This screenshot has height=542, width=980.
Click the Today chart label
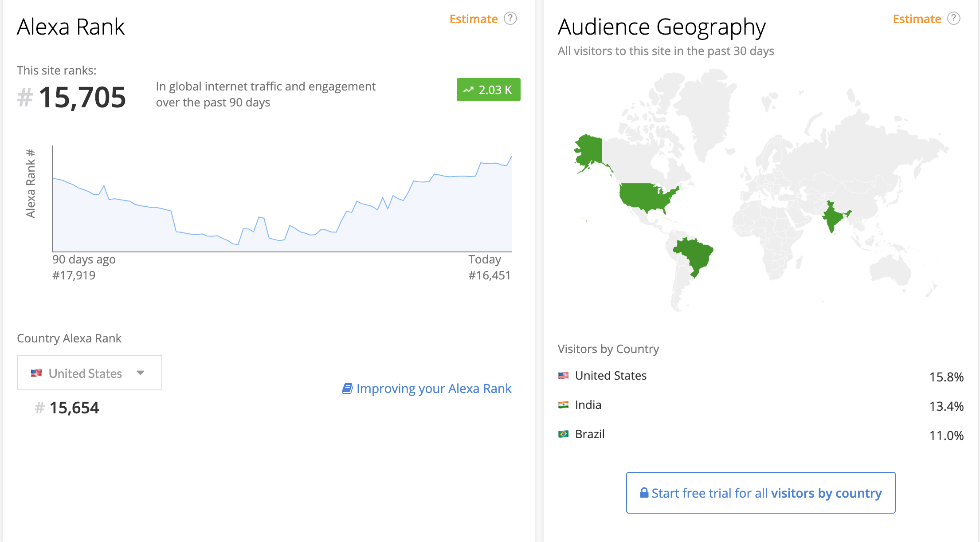pyautogui.click(x=485, y=259)
